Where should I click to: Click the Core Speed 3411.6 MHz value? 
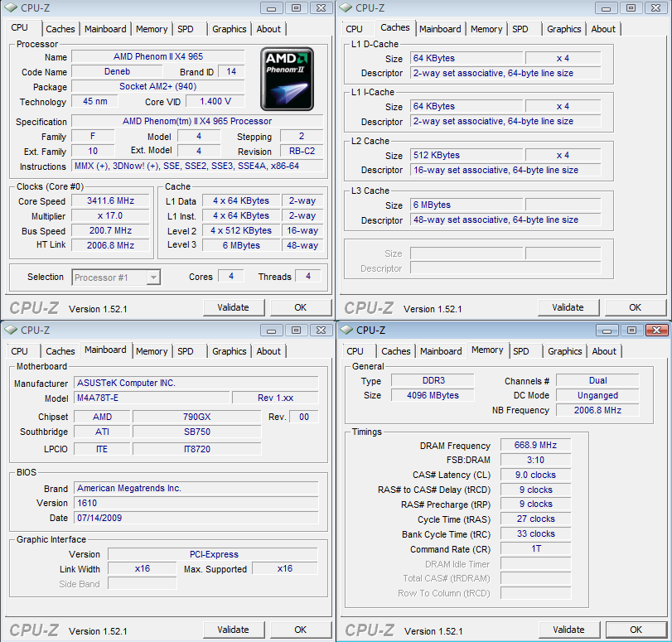(110, 201)
